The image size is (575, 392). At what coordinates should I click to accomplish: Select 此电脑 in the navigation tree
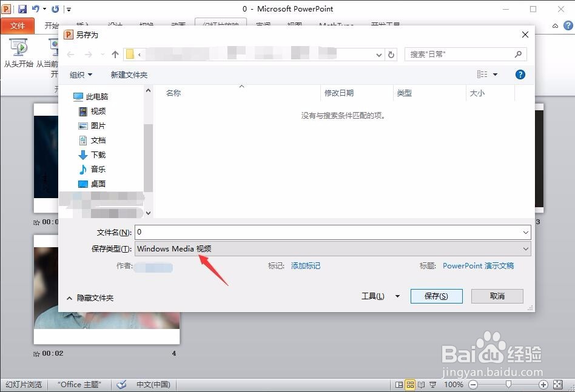(x=90, y=96)
